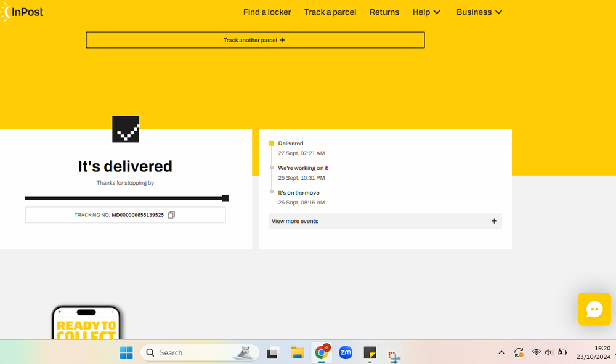Launch Zoom from the taskbar
The height and width of the screenshot is (364, 616).
point(346,352)
